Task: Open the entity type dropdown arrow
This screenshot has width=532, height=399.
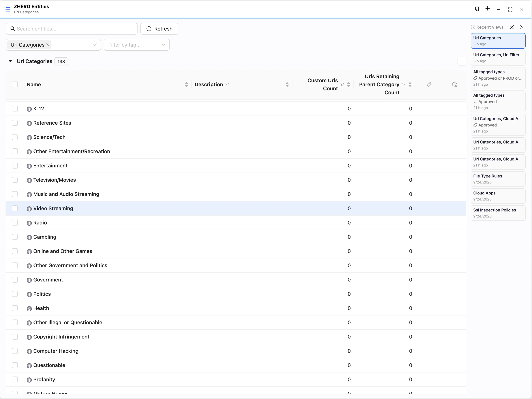Action: (95, 45)
